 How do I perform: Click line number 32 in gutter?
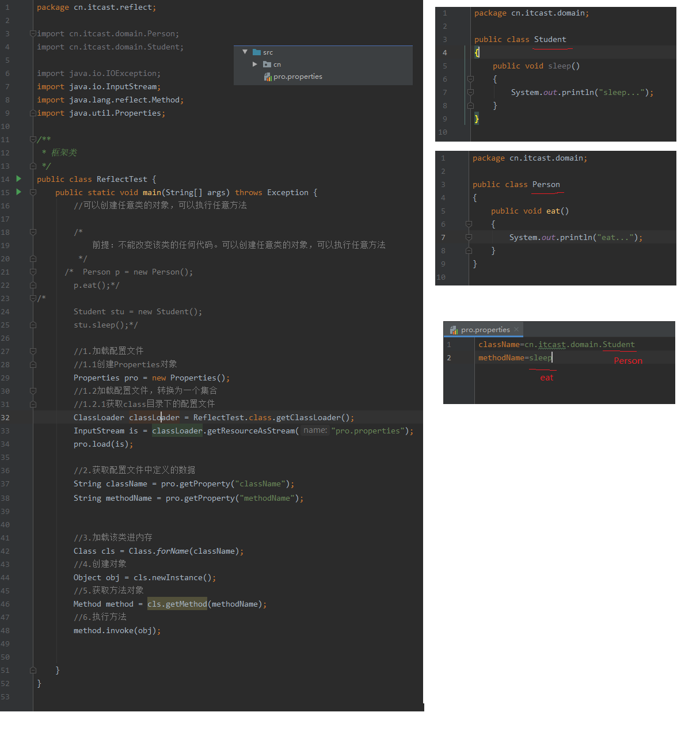point(5,418)
